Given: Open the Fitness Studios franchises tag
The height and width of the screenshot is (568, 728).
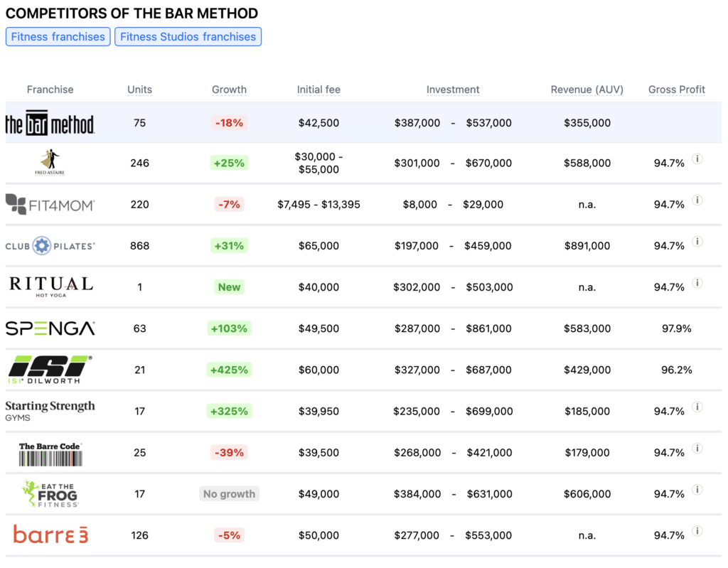Looking at the screenshot, I should [188, 37].
